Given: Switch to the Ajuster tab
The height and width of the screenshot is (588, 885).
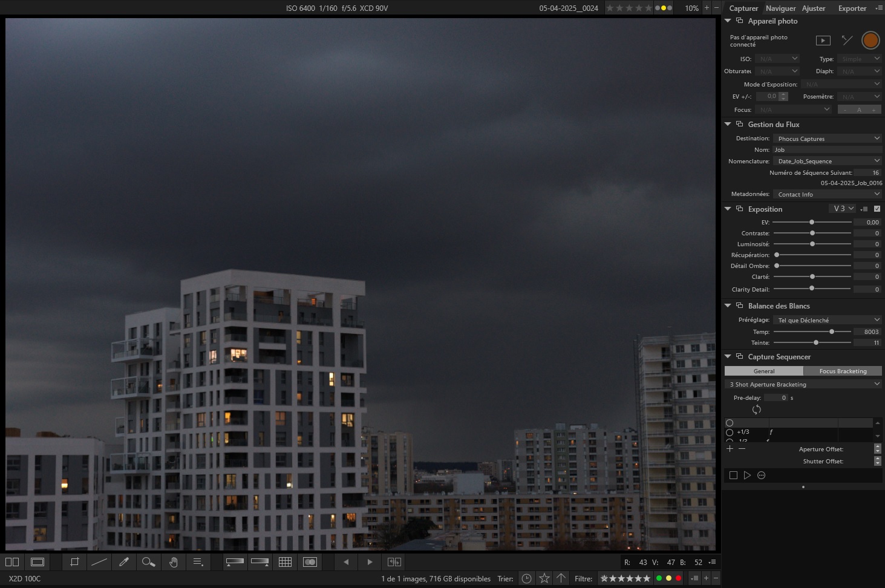Looking at the screenshot, I should pos(813,8).
